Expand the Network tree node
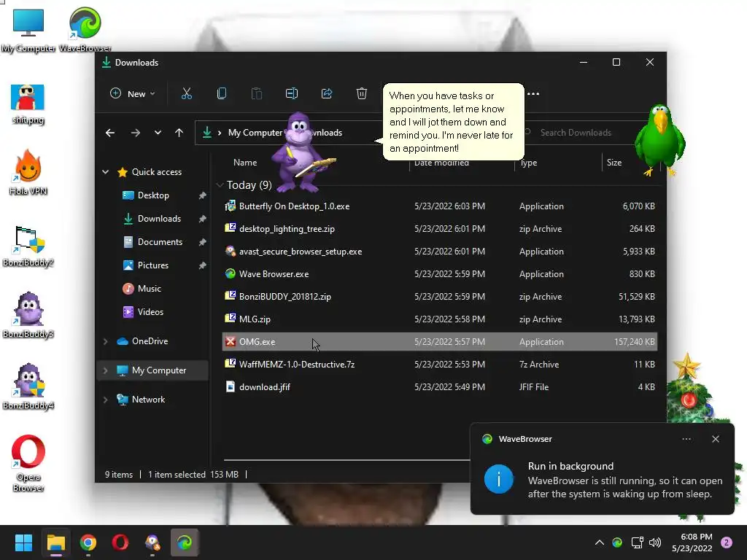This screenshot has height=560, width=747. coord(105,400)
